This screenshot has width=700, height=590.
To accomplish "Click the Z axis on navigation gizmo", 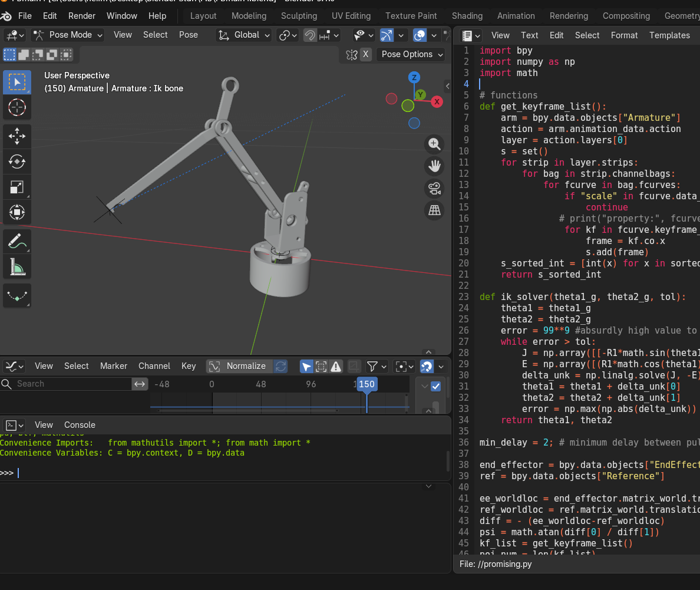I will (414, 78).
